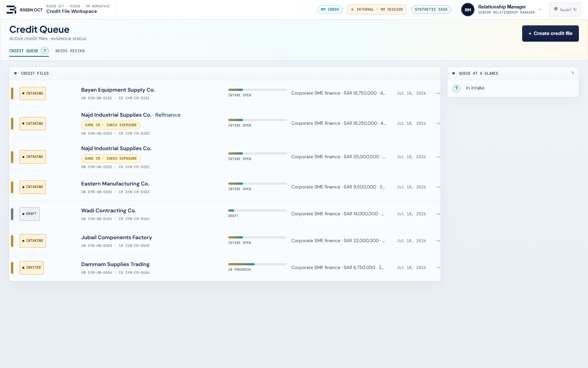Viewport: 588px width, 368px height.
Task: Click SAR 14,000,000 amount text
Action: coord(361,214)
